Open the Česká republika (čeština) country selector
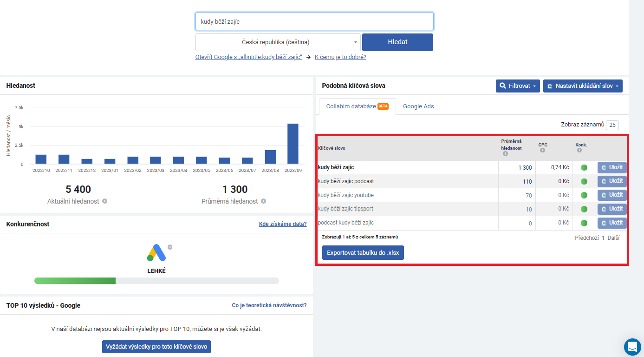 pos(278,42)
